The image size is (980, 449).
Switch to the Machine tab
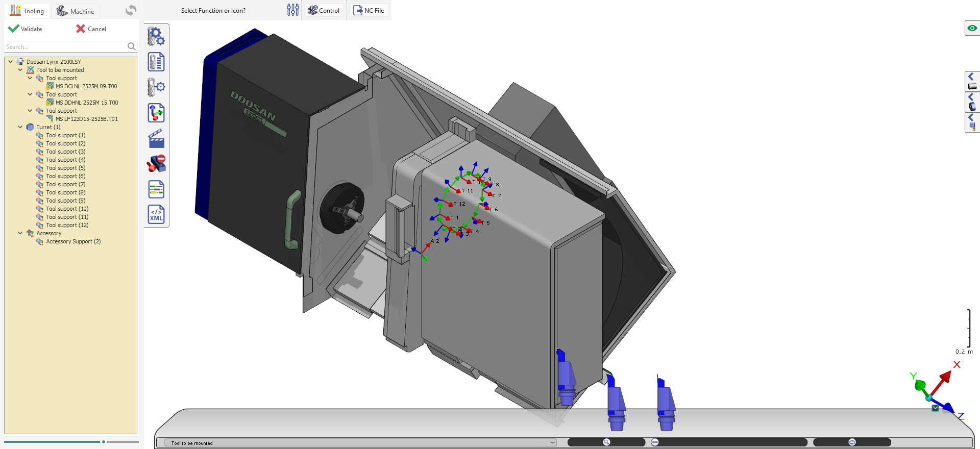76,11
